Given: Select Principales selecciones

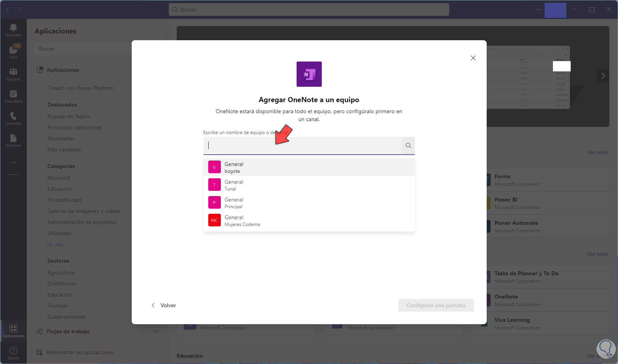Looking at the screenshot, I should point(75,127).
